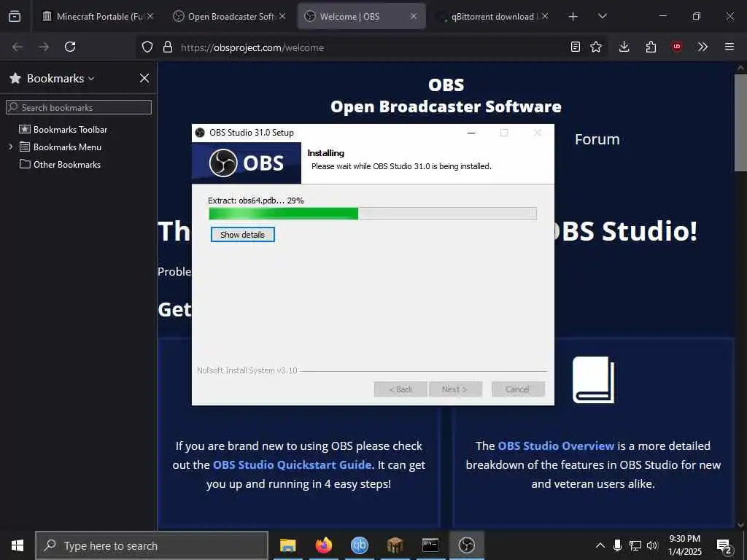Image resolution: width=747 pixels, height=560 pixels.
Task: Open the Firefox View icon
Action: [15, 16]
